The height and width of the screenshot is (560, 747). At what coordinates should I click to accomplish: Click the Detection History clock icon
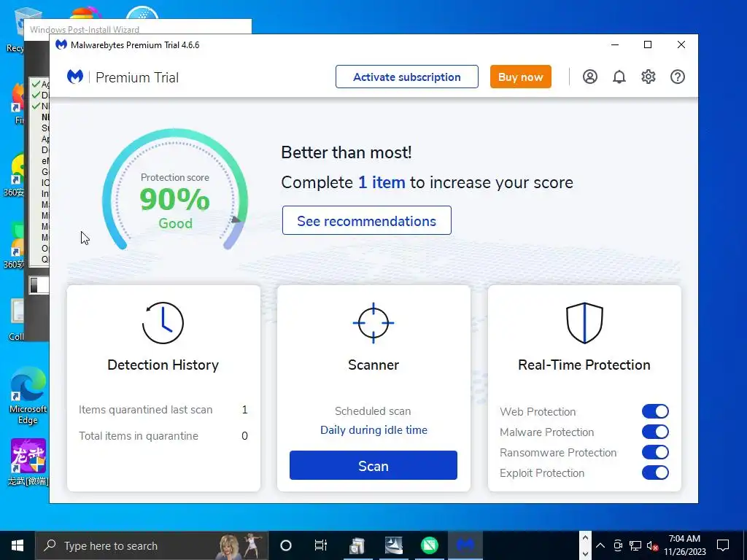point(163,323)
